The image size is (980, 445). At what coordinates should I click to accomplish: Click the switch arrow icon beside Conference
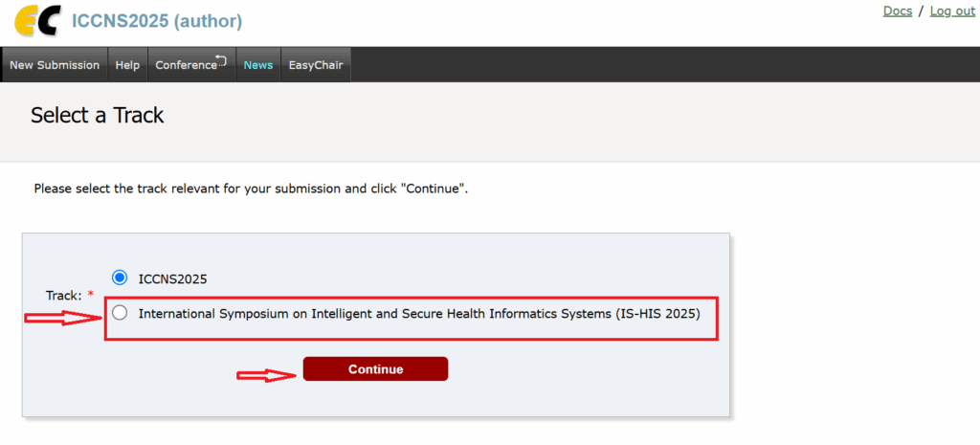point(221,60)
